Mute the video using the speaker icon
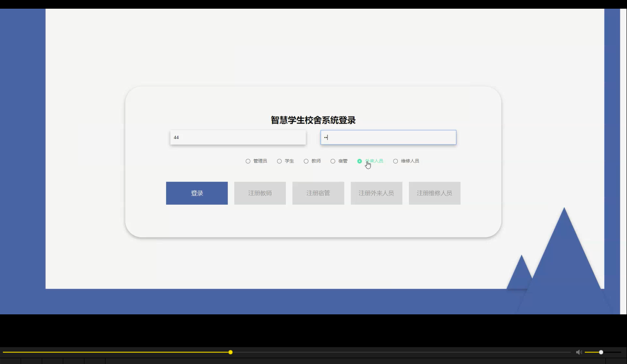Screen dimensions: 627x364 [x=579, y=352]
